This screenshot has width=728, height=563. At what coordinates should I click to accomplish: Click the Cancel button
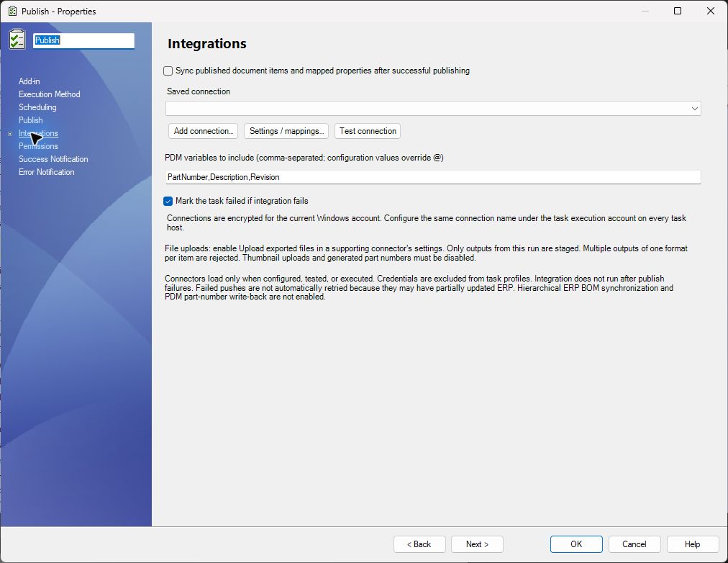tap(634, 544)
